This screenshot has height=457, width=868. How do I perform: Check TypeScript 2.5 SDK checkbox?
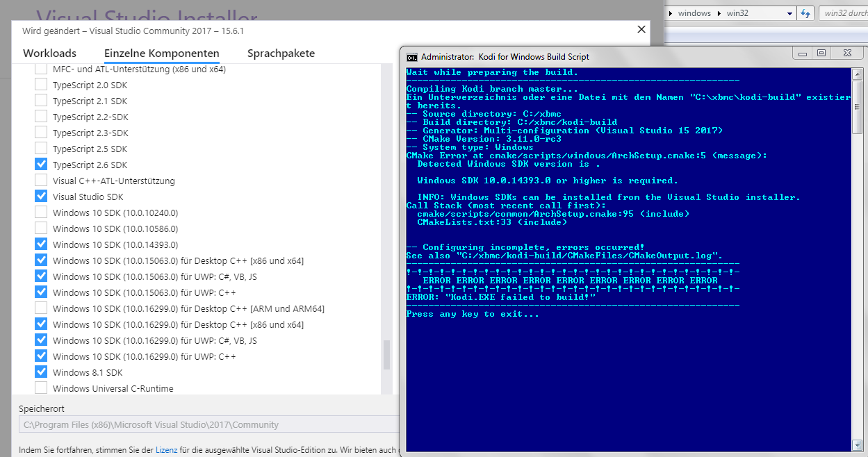pos(41,149)
